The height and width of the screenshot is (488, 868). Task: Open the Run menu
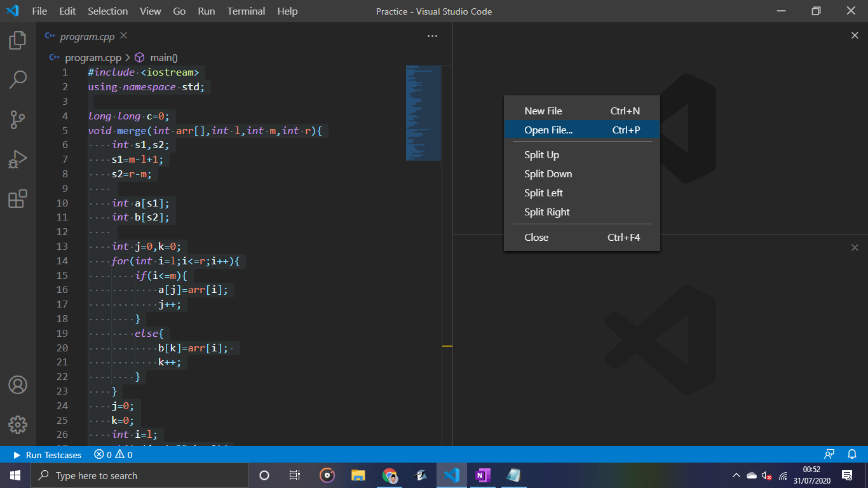[x=207, y=11]
